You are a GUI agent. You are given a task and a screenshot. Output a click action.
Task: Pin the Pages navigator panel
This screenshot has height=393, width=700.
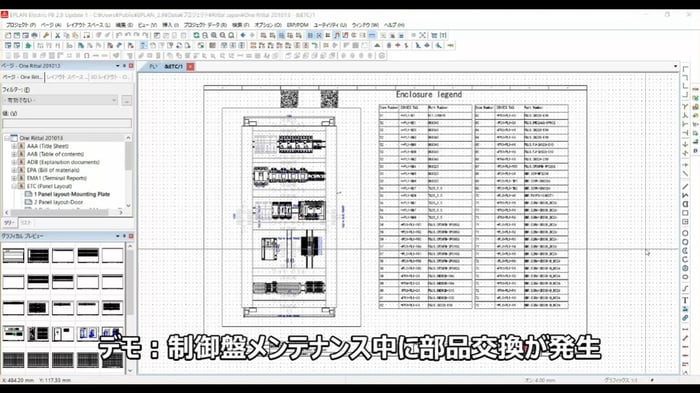pos(125,66)
